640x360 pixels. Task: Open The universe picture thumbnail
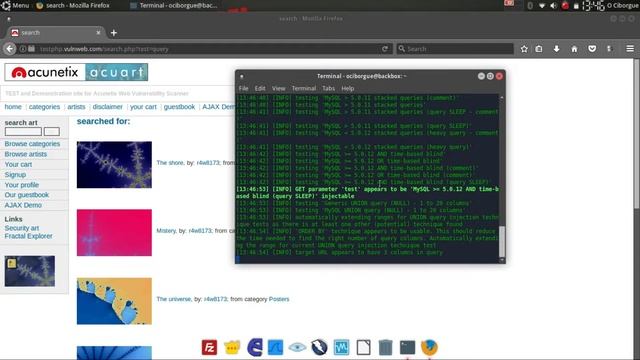pyautogui.click(x=114, y=301)
